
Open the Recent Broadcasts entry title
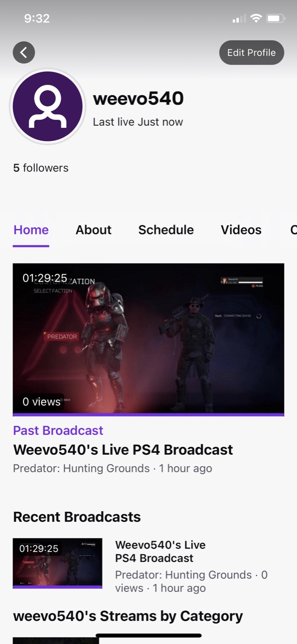pos(160,551)
